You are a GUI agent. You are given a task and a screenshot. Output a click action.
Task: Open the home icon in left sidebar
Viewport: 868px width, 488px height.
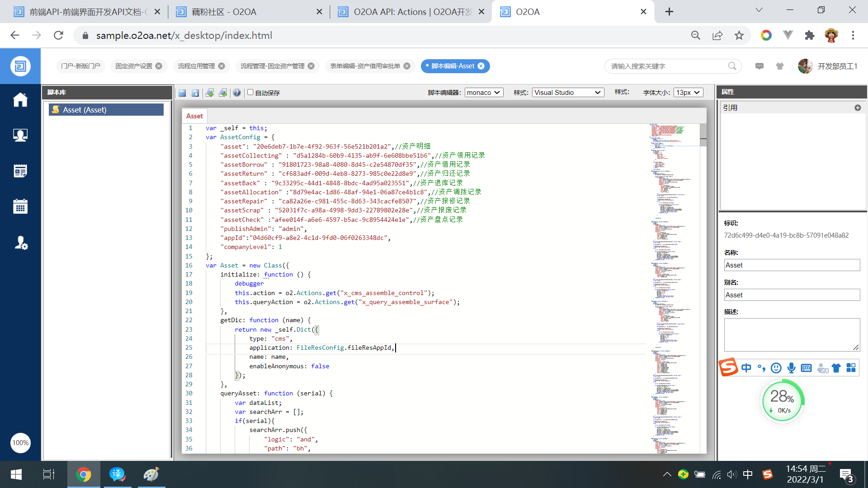point(20,100)
